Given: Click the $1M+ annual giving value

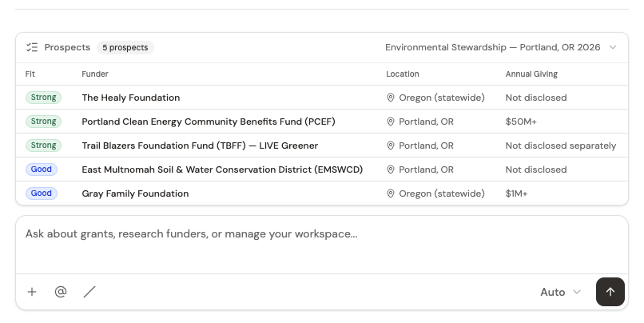Looking at the screenshot, I should pos(516,193).
